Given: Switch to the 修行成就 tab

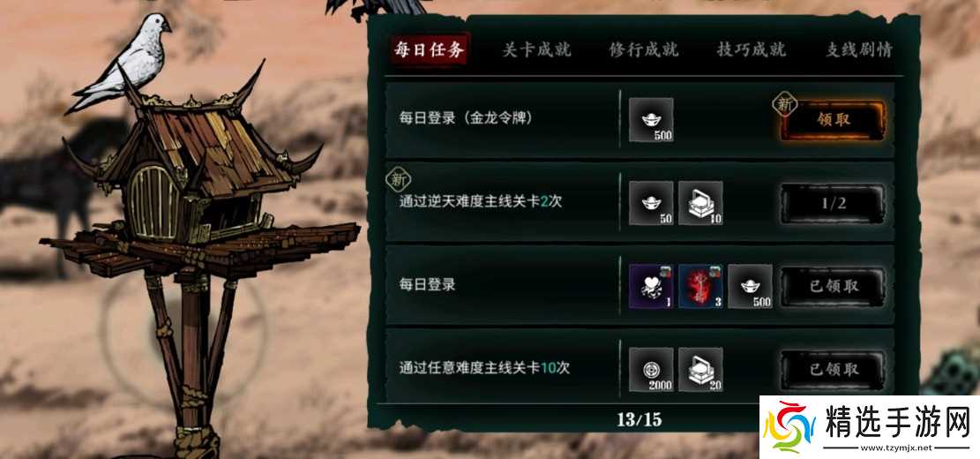Looking at the screenshot, I should coord(644,50).
